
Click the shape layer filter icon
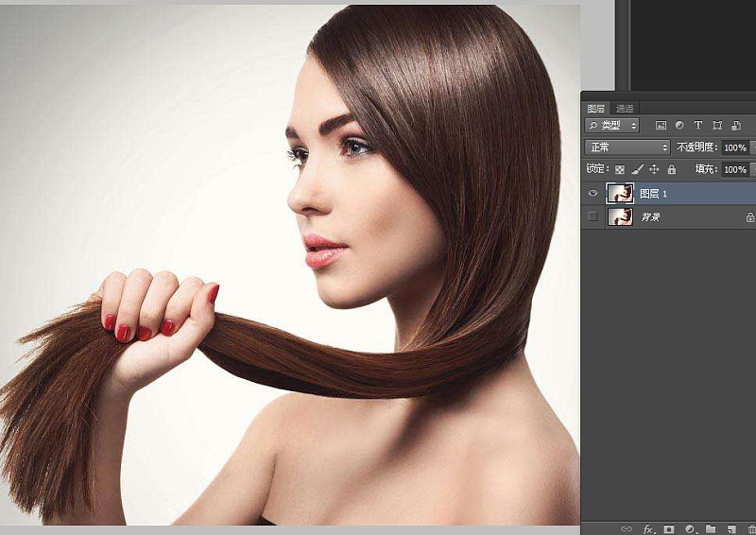click(x=717, y=125)
